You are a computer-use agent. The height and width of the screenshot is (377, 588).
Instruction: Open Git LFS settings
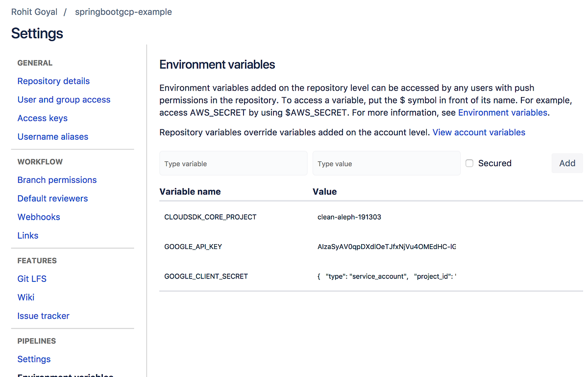click(x=32, y=278)
